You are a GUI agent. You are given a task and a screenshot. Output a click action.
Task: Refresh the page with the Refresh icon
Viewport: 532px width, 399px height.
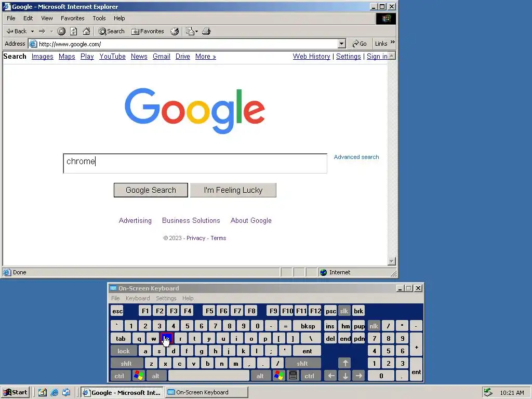coord(74,31)
